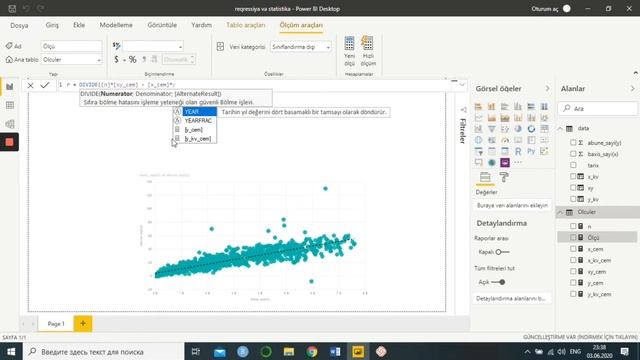Check the baxis_sayi(x) field checkbox
The height and width of the screenshot is (360, 640).
573,154
